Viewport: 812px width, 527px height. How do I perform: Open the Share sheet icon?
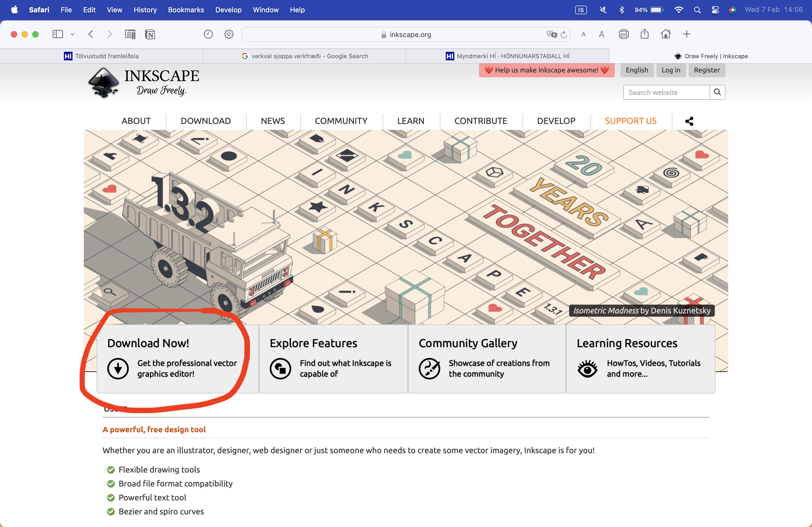pos(644,34)
